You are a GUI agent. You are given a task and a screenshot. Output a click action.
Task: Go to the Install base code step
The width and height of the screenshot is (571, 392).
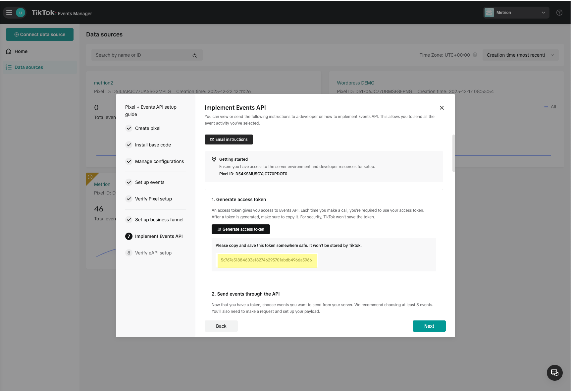coord(153,145)
